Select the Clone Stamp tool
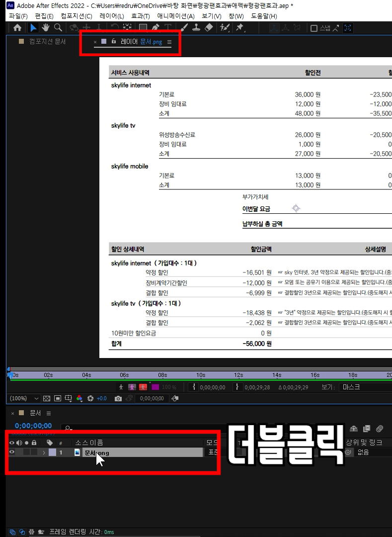Viewport: 392px width, 537px height. pos(196,28)
